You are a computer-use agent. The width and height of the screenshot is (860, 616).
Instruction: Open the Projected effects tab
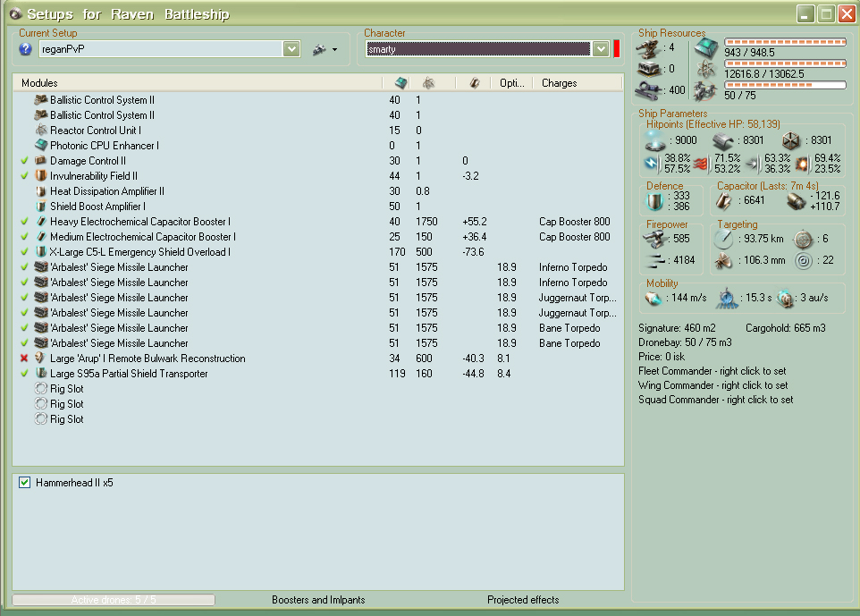coord(523,600)
